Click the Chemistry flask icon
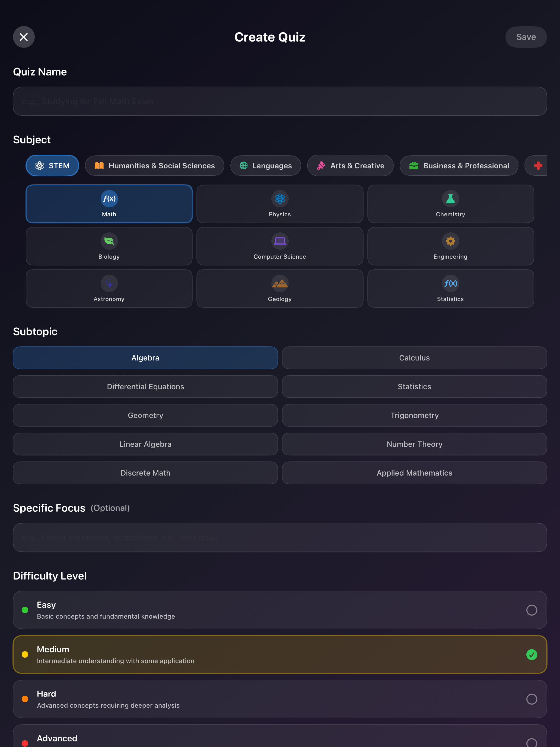 point(450,199)
